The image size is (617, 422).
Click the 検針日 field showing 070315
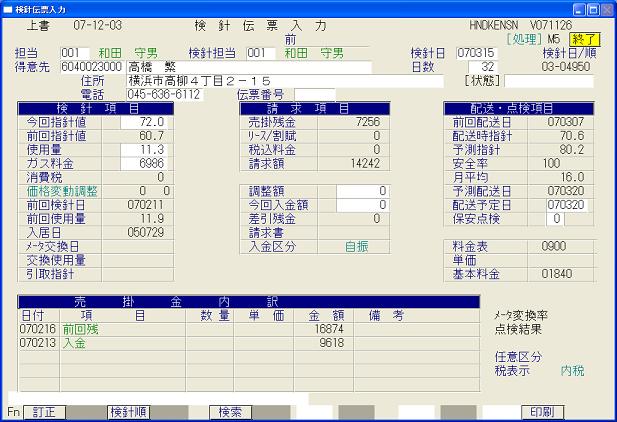(x=476, y=53)
